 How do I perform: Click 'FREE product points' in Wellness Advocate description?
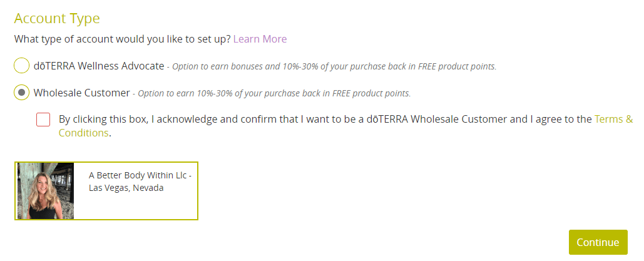pyautogui.click(x=456, y=66)
